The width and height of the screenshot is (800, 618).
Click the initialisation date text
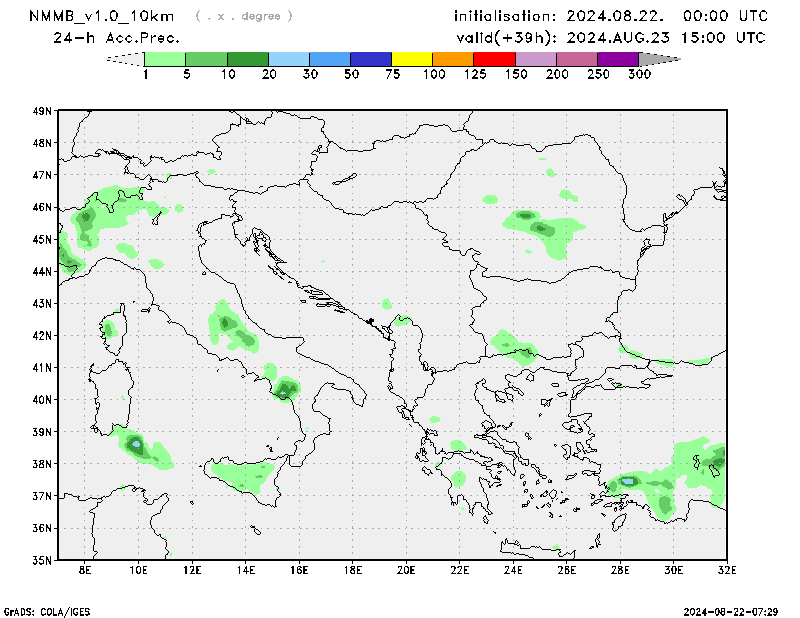[x=611, y=16]
